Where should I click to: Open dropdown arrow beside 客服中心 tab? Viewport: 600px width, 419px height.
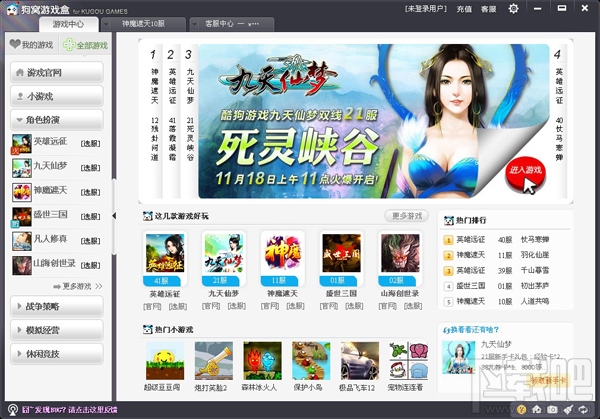click(194, 24)
